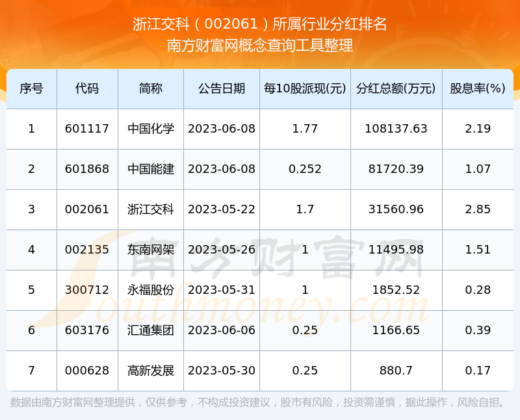Click dividend yield 0.28
This screenshot has height=420, width=520.
point(478,290)
